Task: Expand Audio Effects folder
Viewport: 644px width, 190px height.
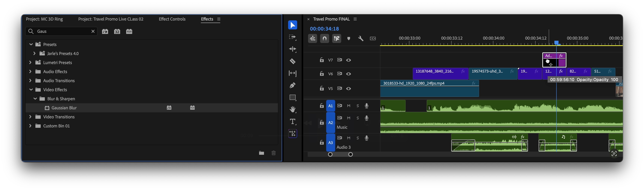Action: [x=30, y=71]
